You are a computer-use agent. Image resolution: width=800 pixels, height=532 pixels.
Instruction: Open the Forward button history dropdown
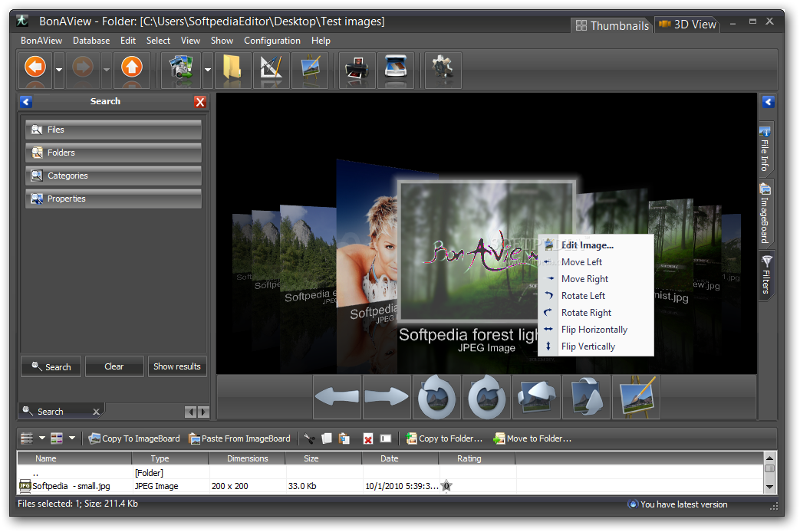106,69
